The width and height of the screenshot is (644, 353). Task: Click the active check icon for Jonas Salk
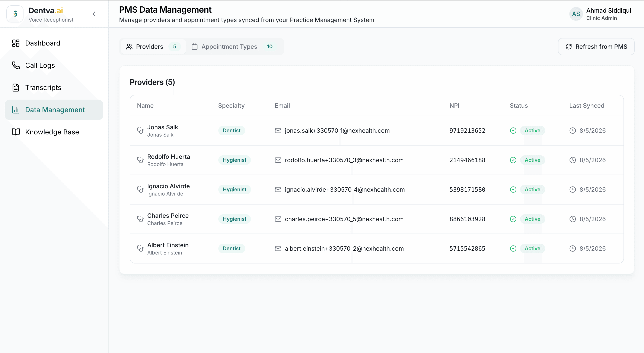point(513,130)
